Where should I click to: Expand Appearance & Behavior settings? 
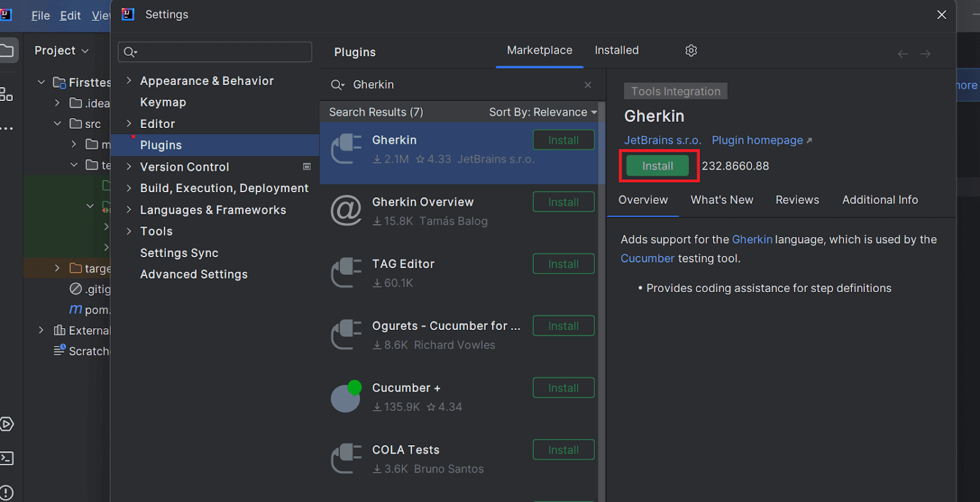[x=129, y=80]
